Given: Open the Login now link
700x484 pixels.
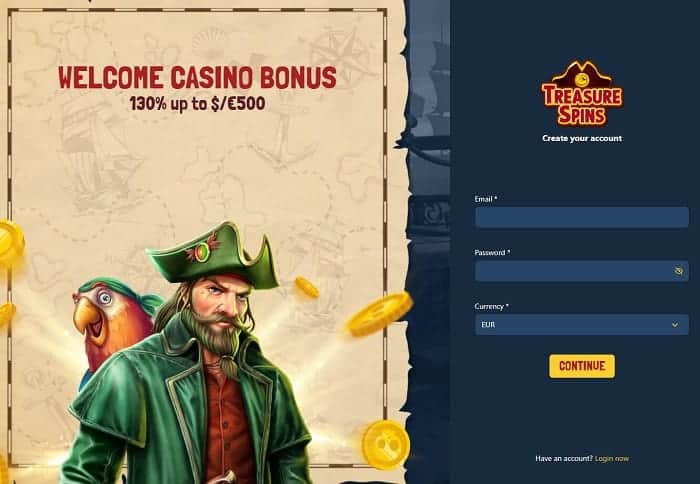Looking at the screenshot, I should pos(612,459).
